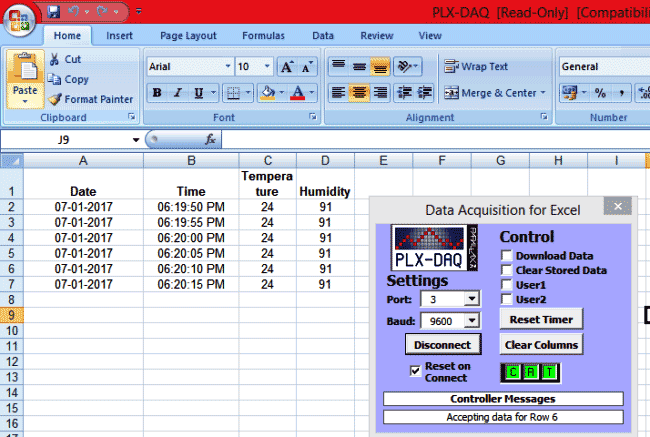This screenshot has height=437, width=650.
Task: Center text horizontally
Action: pos(359,93)
